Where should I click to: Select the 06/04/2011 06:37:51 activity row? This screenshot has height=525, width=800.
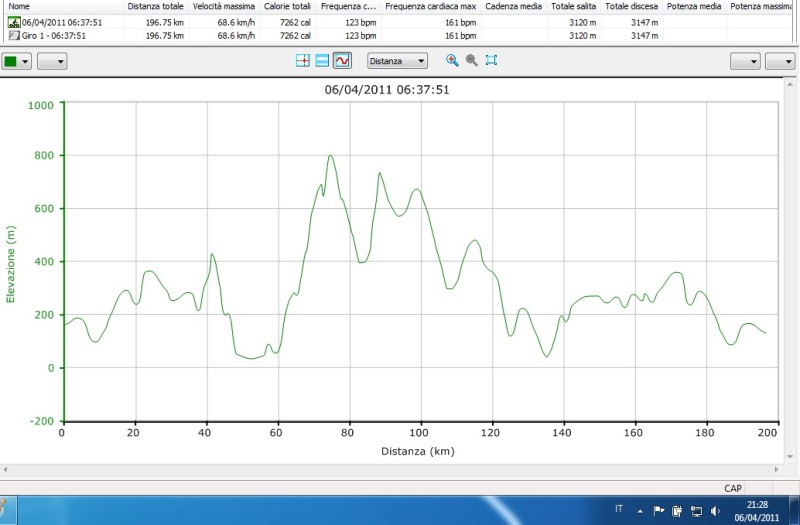60,21
